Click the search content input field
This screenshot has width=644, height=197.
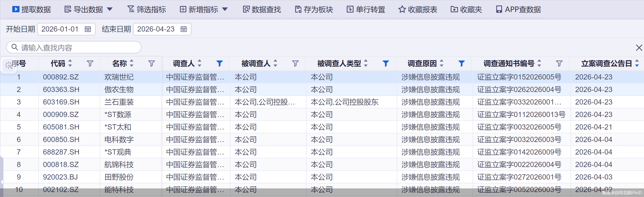point(78,48)
